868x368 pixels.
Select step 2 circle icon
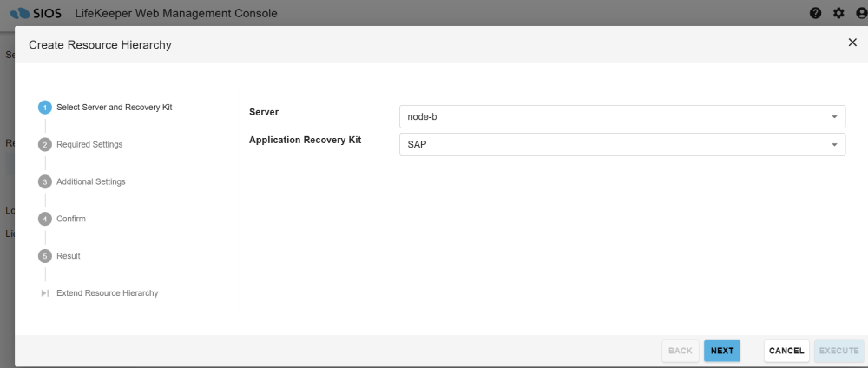pos(45,144)
